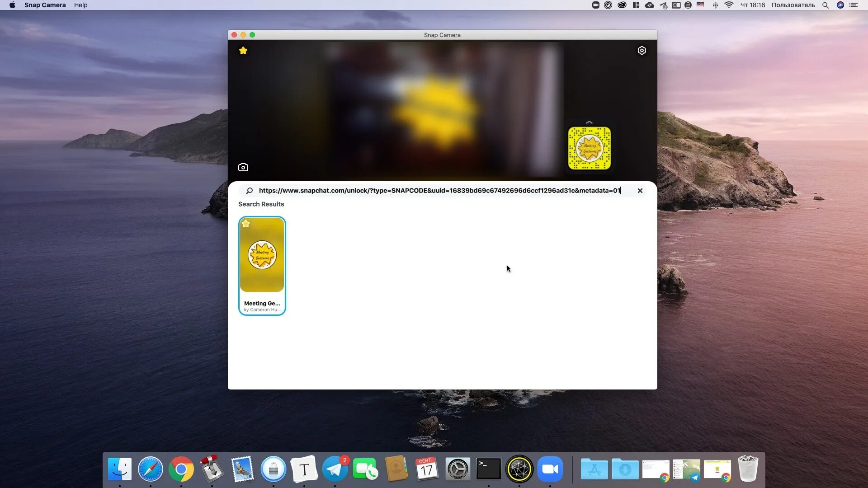Take a photo with the camera icon
868x488 pixels.
pyautogui.click(x=243, y=168)
